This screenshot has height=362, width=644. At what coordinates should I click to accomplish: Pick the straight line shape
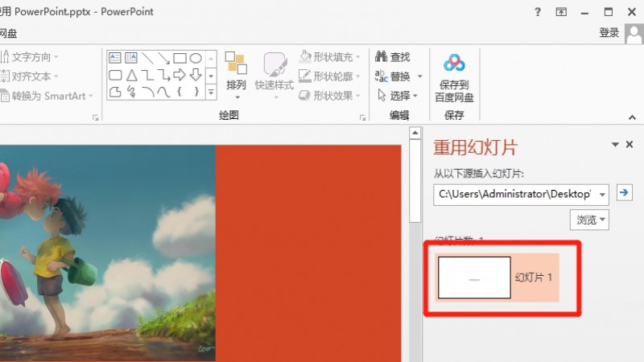(147, 58)
